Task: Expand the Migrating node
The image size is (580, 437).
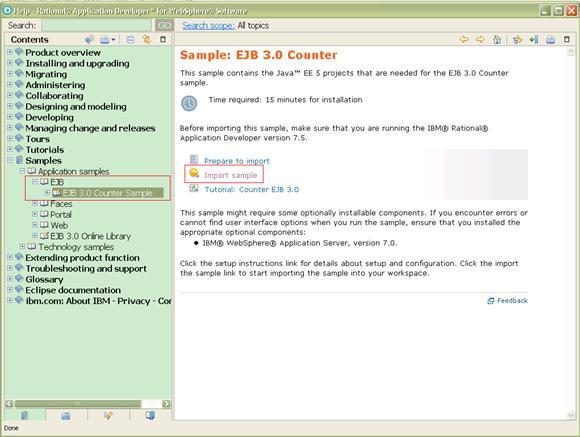Action: (10, 74)
